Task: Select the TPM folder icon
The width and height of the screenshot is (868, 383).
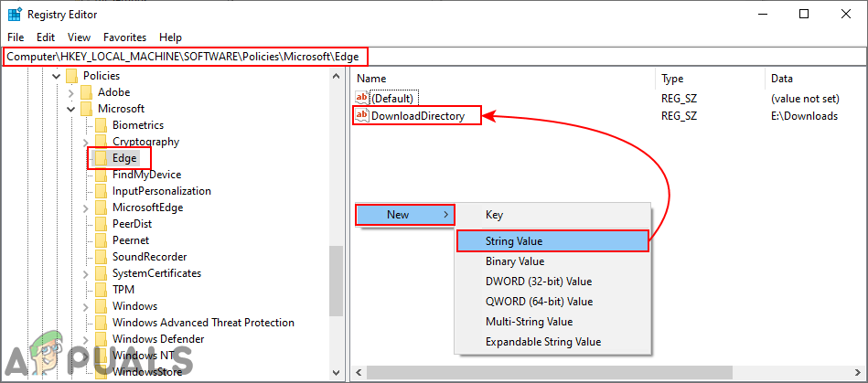Action: [101, 290]
